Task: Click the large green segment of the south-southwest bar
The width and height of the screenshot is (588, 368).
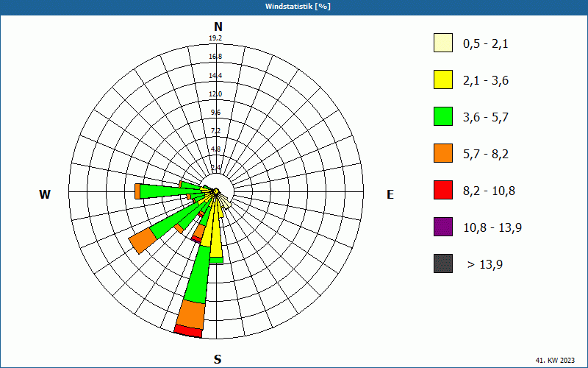Action: point(198,274)
